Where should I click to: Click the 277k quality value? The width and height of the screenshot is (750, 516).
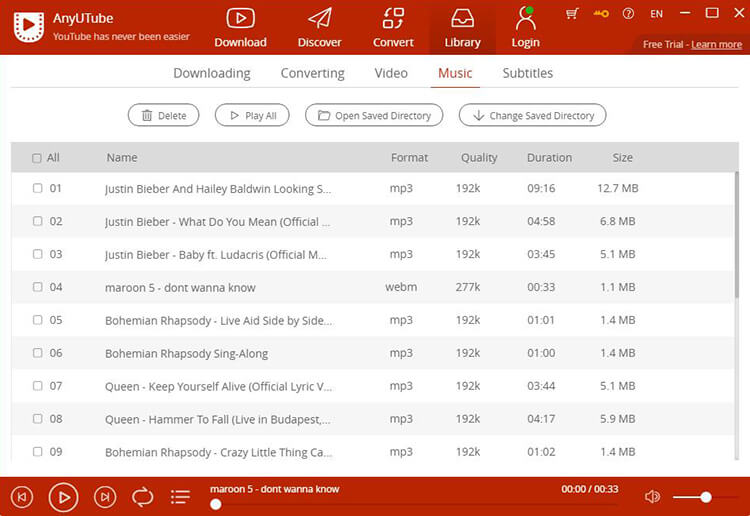pyautogui.click(x=468, y=287)
